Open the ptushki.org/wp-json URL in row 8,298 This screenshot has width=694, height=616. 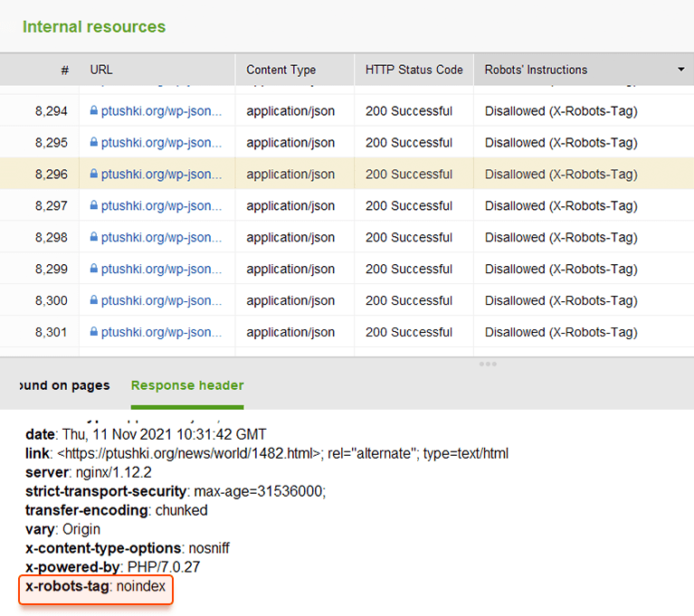(x=161, y=237)
